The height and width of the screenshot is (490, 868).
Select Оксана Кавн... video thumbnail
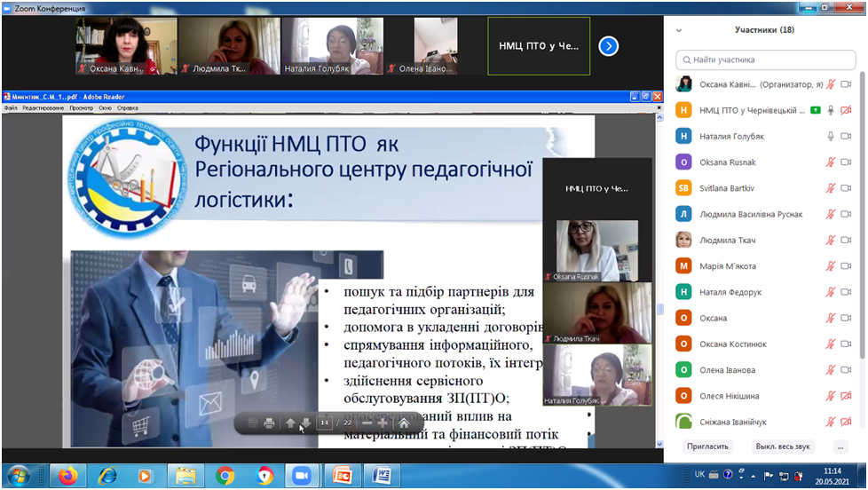126,46
